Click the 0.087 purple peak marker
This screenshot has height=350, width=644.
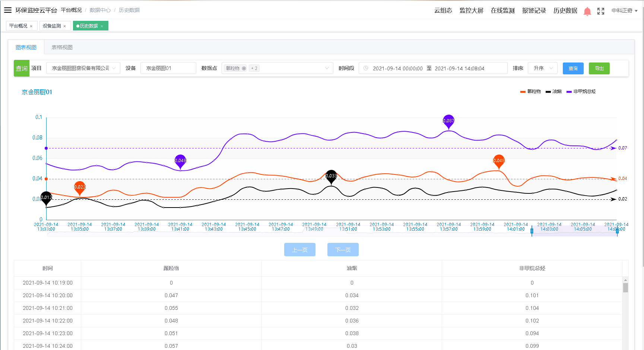click(448, 121)
